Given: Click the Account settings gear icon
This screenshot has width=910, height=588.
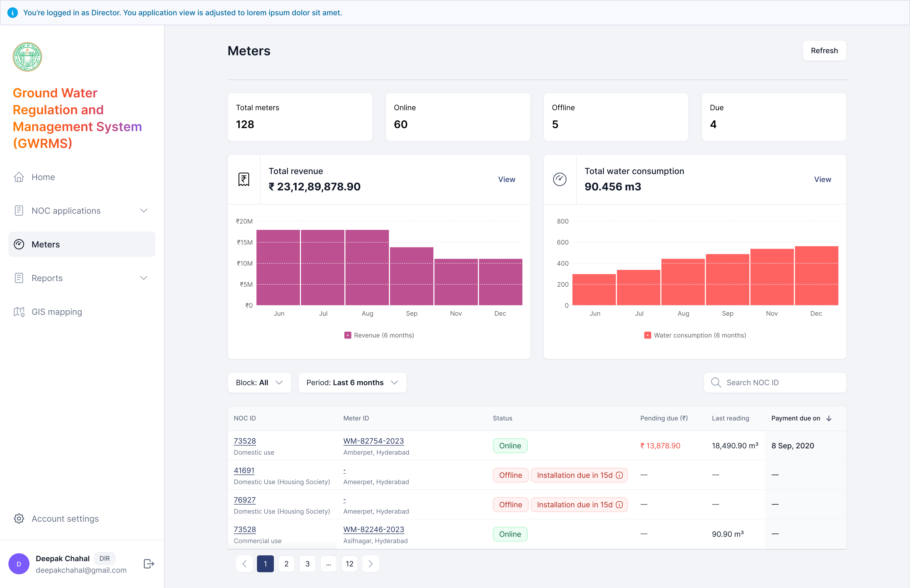Looking at the screenshot, I should click(19, 519).
